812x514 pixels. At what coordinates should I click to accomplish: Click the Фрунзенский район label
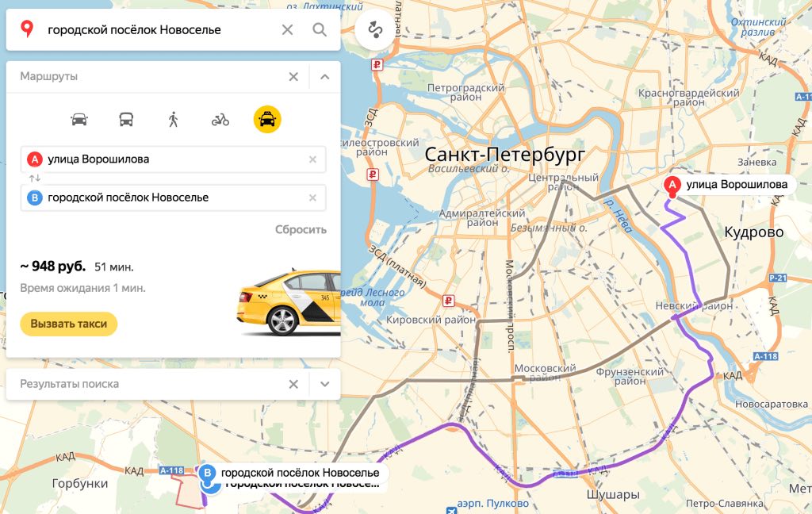click(630, 376)
